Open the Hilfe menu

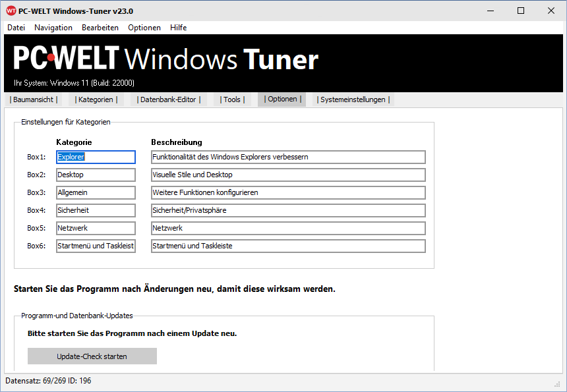tap(178, 28)
